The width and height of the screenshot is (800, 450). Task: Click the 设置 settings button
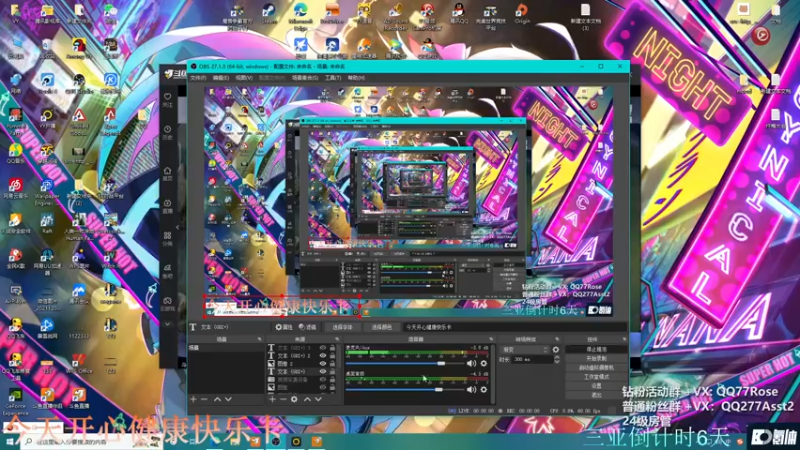[596, 386]
